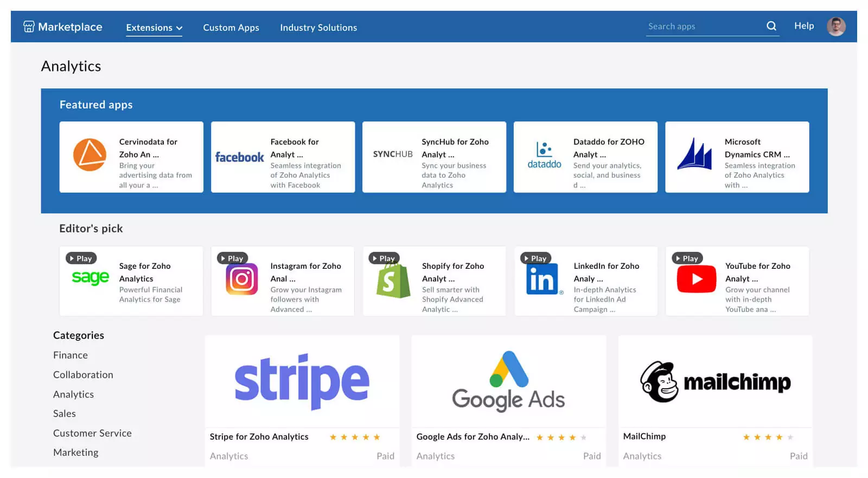Select the Collaboration category
The width and height of the screenshot is (868, 478).
pos(83,374)
